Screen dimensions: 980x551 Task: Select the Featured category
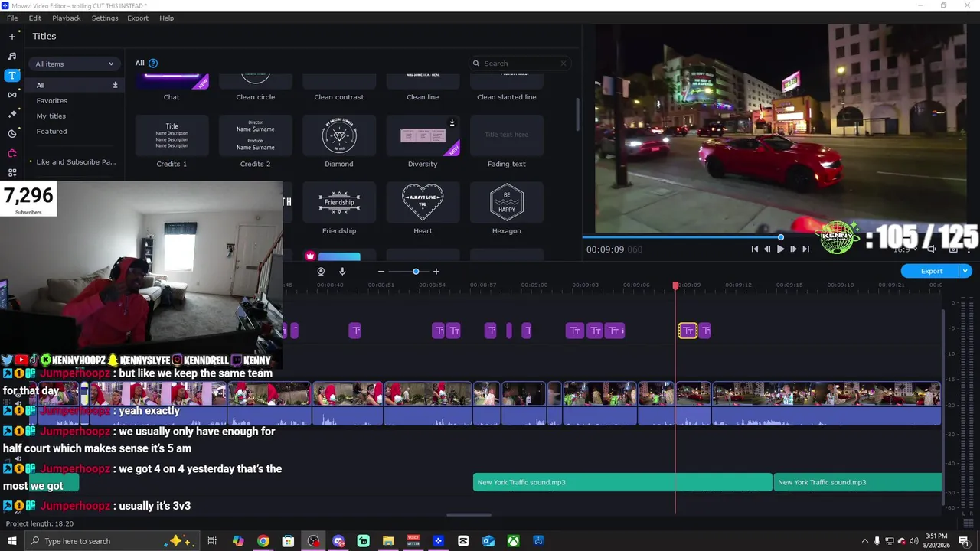click(x=51, y=131)
